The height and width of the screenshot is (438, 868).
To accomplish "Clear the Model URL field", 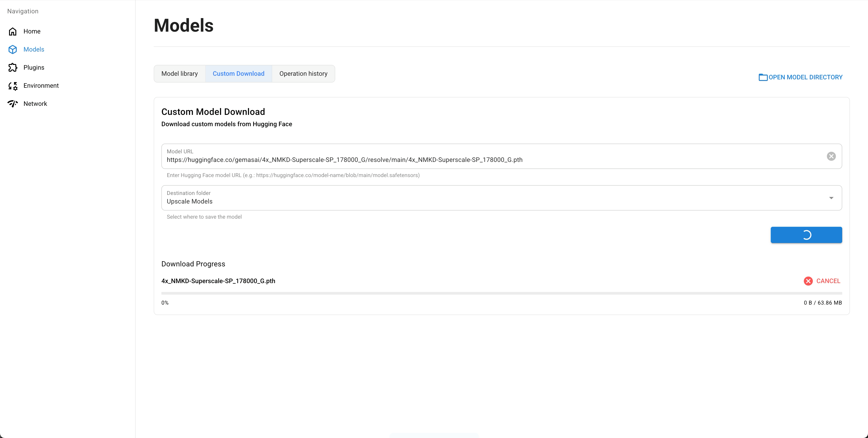I will point(831,156).
